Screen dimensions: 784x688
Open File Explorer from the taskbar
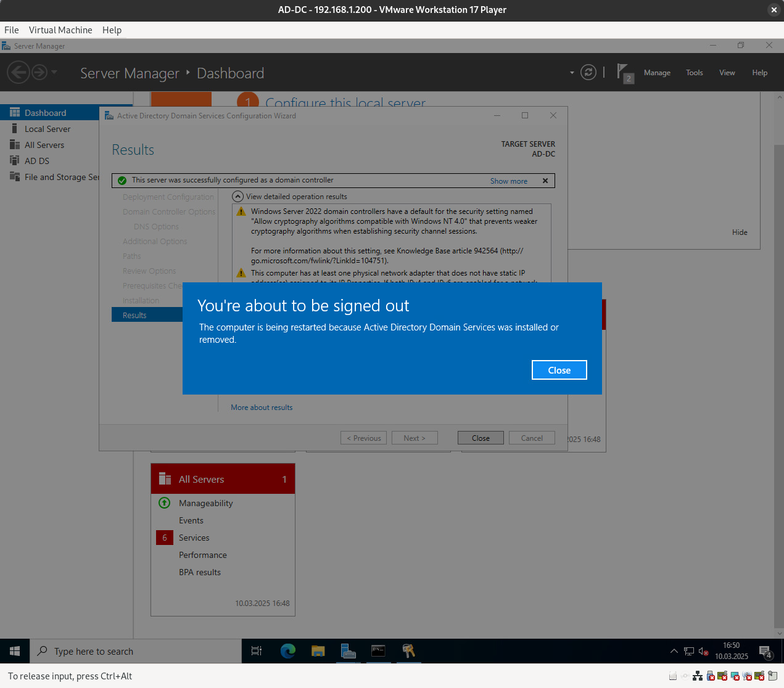pos(318,651)
